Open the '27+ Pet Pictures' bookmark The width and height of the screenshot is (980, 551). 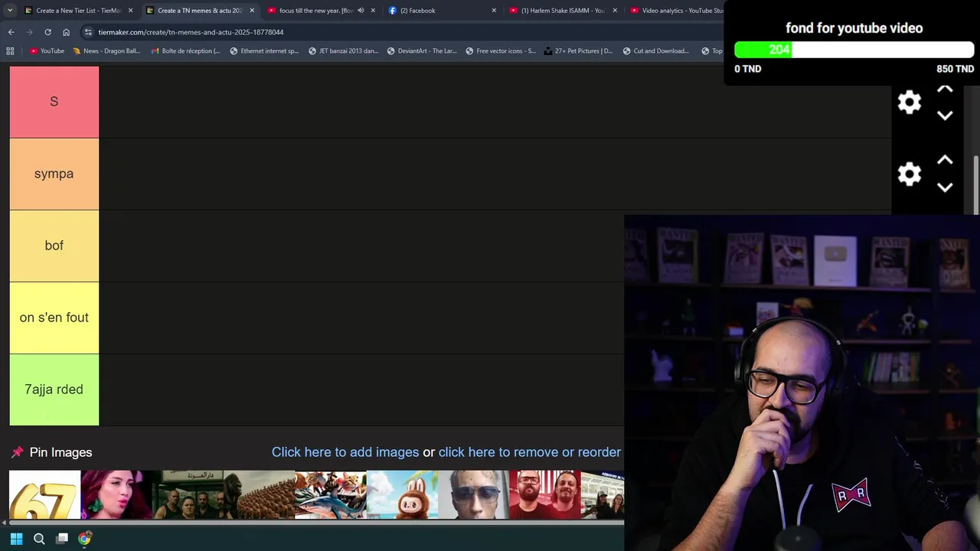tap(578, 51)
